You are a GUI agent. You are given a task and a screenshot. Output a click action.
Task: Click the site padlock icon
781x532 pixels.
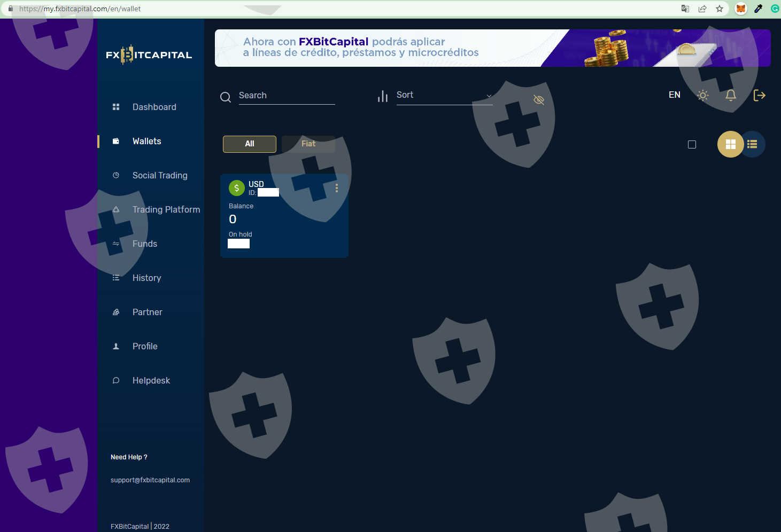(10, 9)
